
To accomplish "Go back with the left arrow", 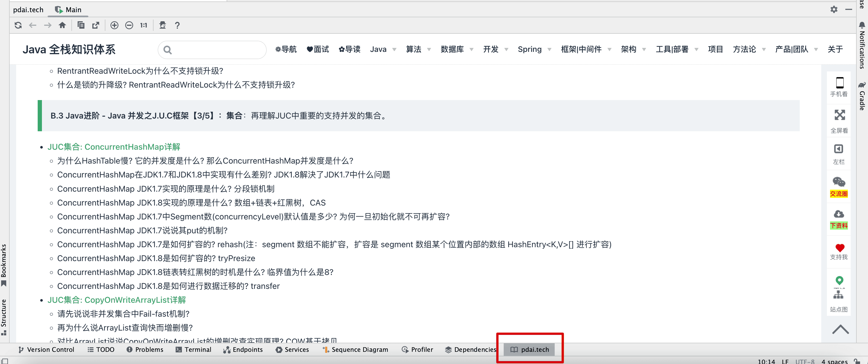I will click(33, 25).
